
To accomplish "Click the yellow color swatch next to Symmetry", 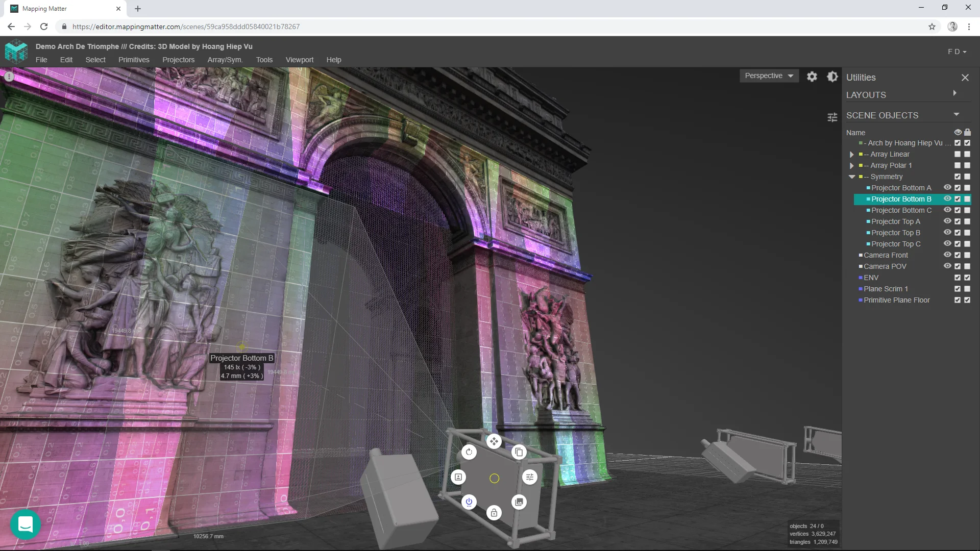I will point(862,177).
